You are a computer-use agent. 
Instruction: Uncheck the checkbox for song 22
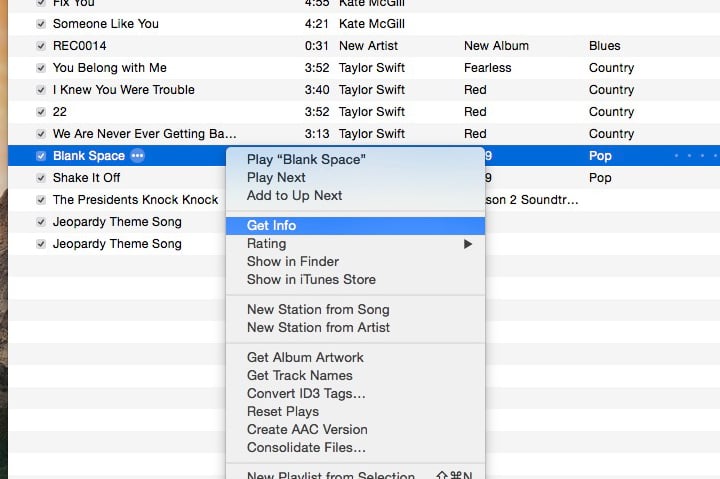41,112
